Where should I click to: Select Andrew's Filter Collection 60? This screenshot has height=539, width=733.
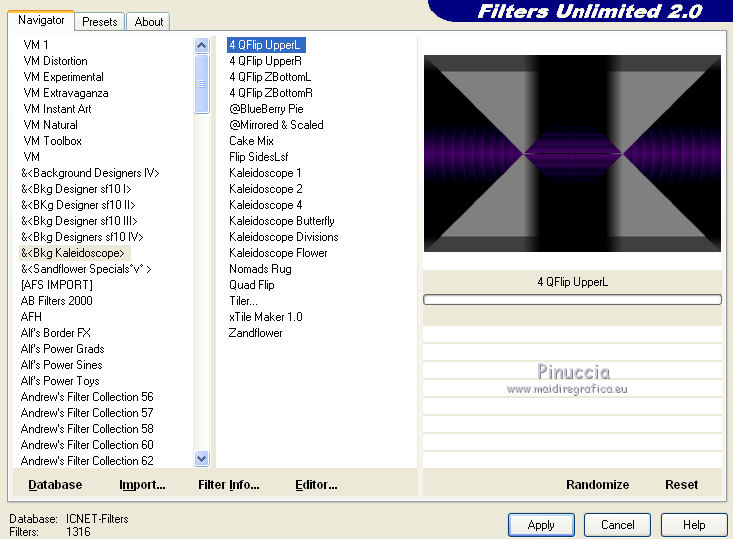[87, 445]
